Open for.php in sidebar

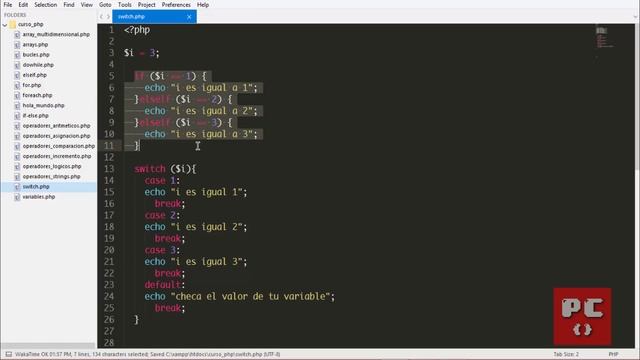[x=32, y=85]
